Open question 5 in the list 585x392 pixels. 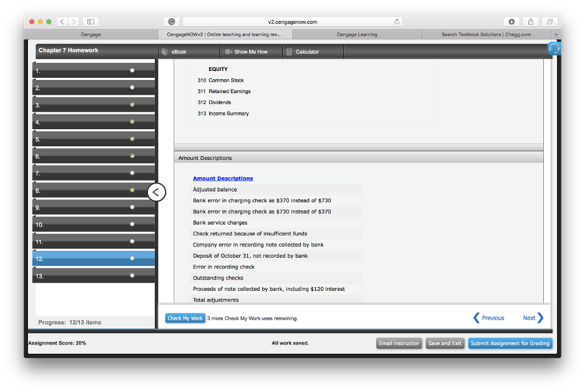coord(94,139)
